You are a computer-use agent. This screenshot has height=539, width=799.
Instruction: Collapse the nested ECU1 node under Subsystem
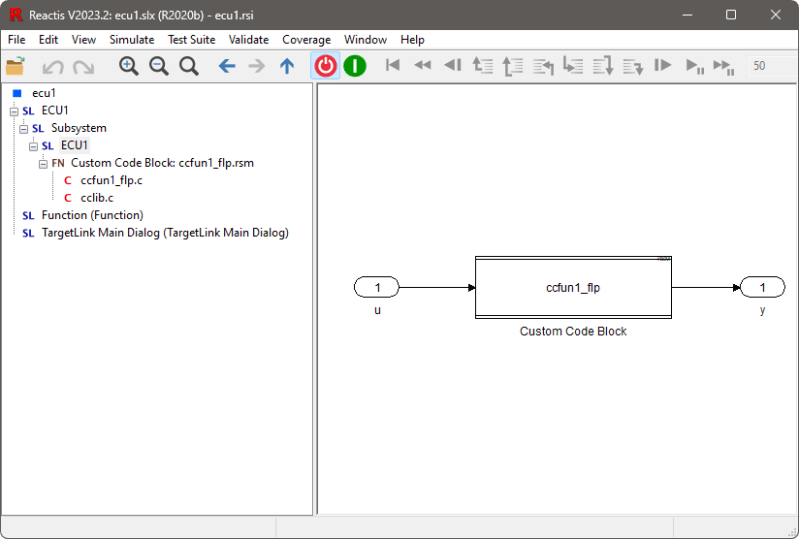33,146
